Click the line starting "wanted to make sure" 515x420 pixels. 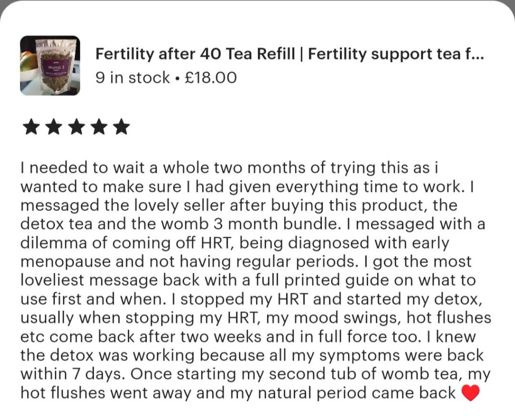coord(248,186)
